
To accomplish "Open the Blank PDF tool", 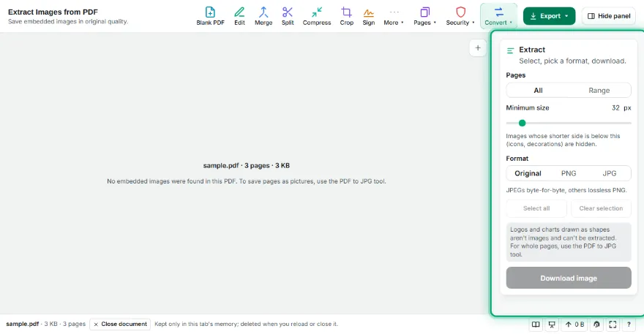I will [x=210, y=16].
